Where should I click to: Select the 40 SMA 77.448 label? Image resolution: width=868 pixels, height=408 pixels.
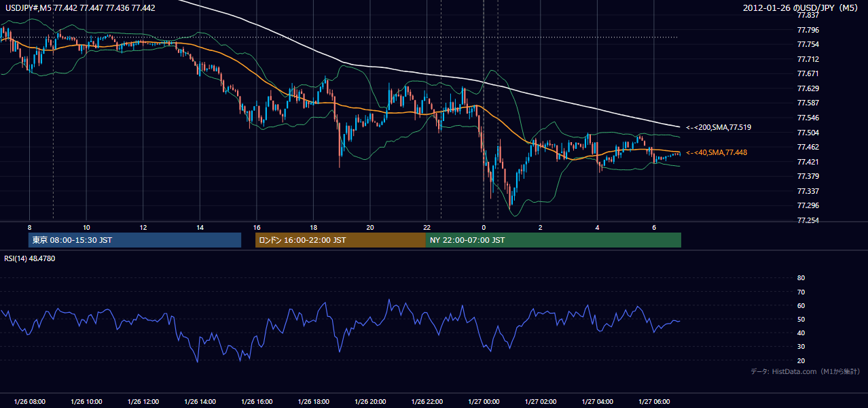716,152
